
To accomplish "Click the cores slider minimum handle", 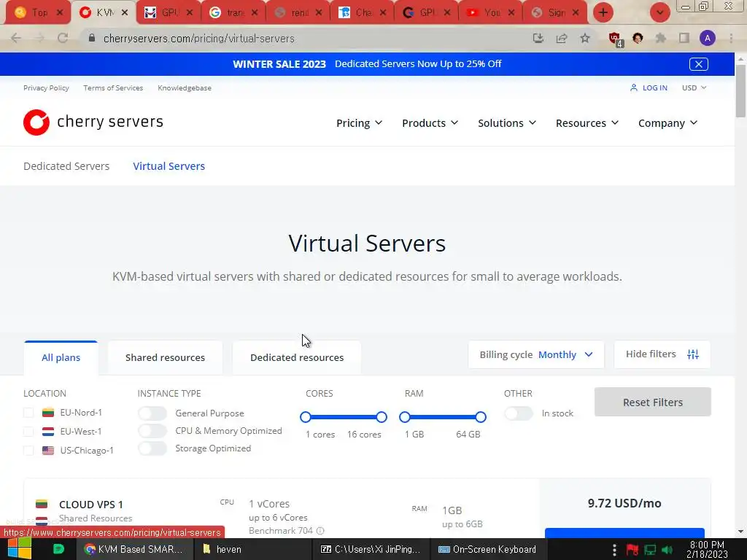I will (x=306, y=417).
